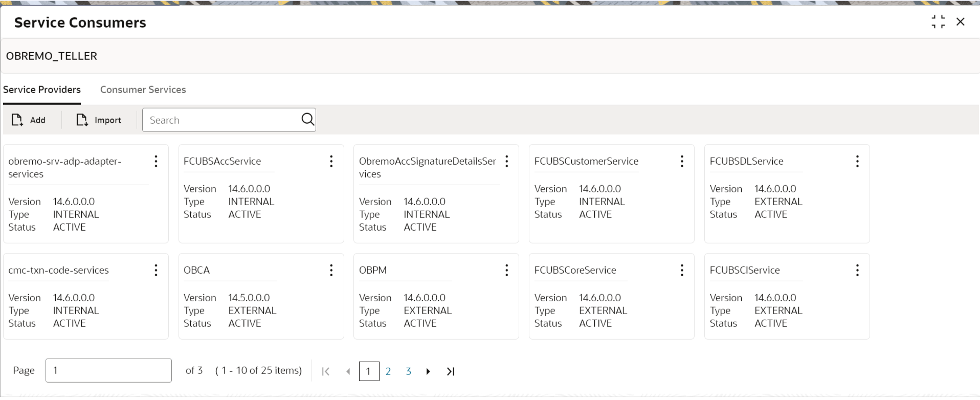Go to the previous page

click(348, 371)
